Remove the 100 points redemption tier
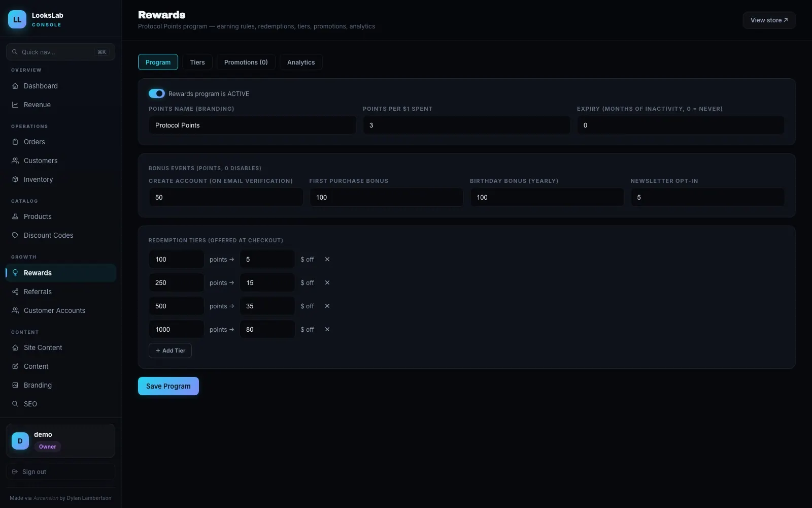The width and height of the screenshot is (812, 508). tap(327, 259)
